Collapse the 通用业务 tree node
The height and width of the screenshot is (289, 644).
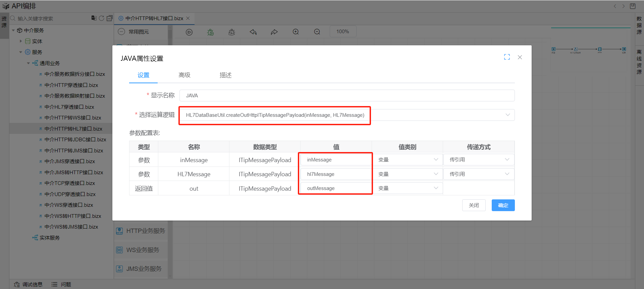pos(29,63)
